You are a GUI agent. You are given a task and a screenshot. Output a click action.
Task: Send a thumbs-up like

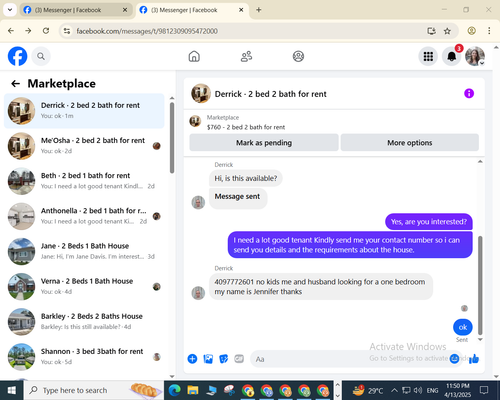pos(474,359)
